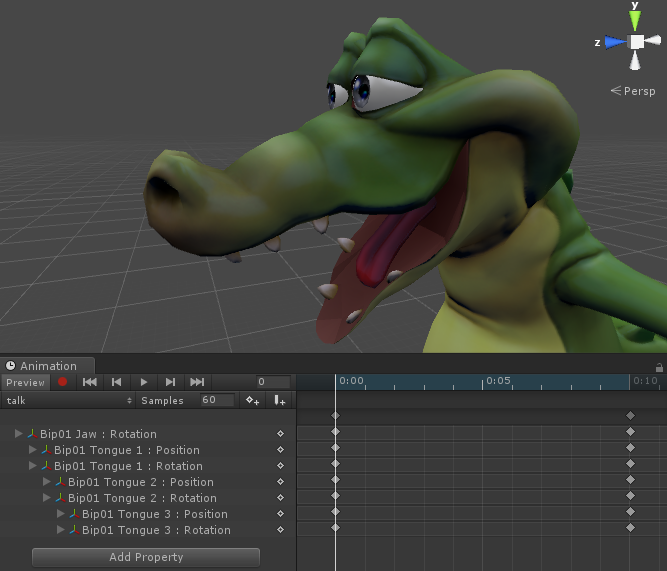Screen dimensions: 667x571
Task: Click key diamond icon beside Bip01 Jaw : Rotation
Action: pos(280,434)
